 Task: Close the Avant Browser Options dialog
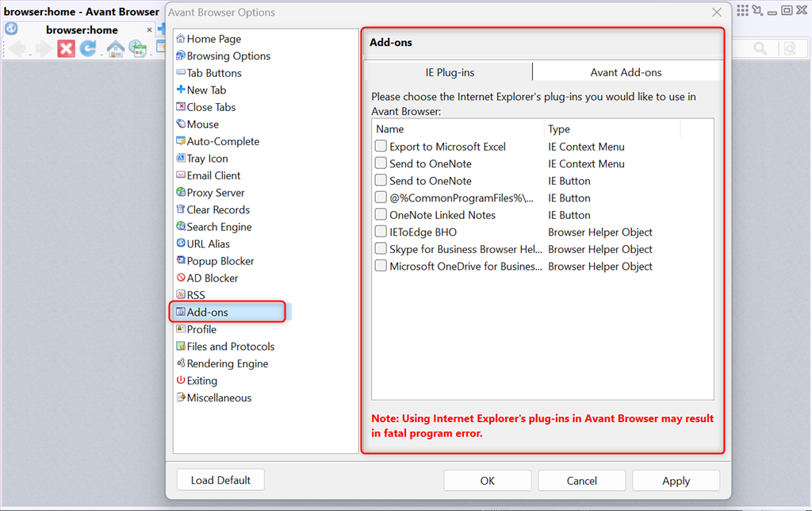(717, 12)
